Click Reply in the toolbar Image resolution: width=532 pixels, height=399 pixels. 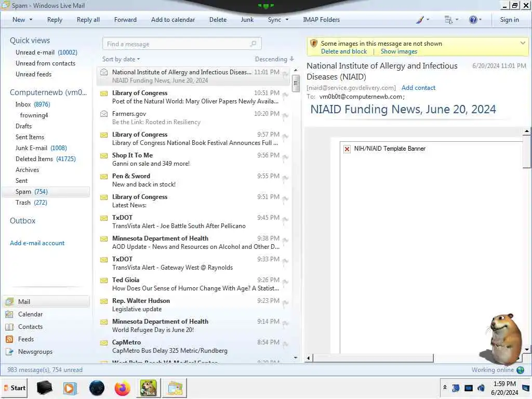click(x=55, y=20)
